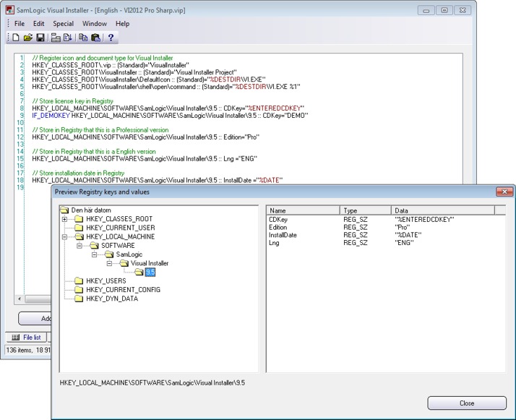Click the File list tab grid icon
The image size is (516, 420).
point(15,338)
